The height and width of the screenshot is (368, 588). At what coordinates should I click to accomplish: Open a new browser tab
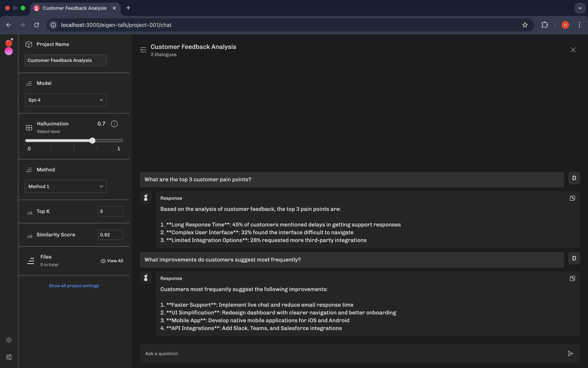(x=128, y=8)
